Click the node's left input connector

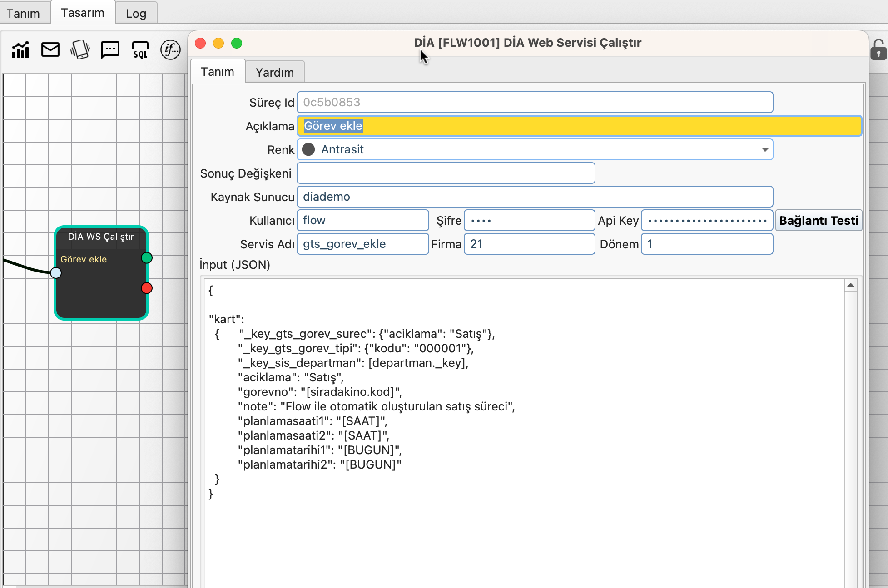pyautogui.click(x=56, y=273)
